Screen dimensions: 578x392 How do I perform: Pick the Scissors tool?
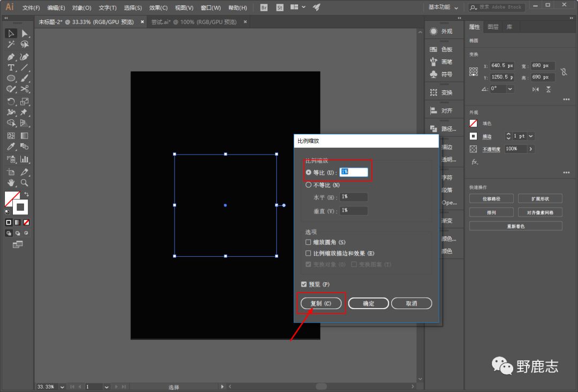coord(25,89)
